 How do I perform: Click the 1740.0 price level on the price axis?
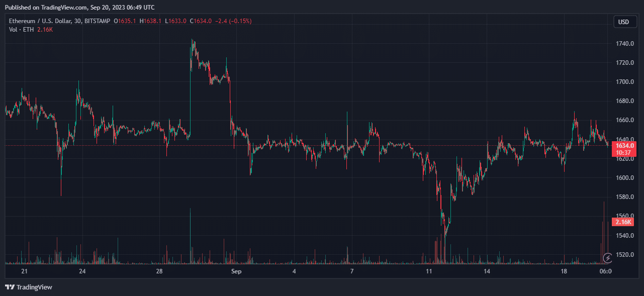[x=624, y=44]
